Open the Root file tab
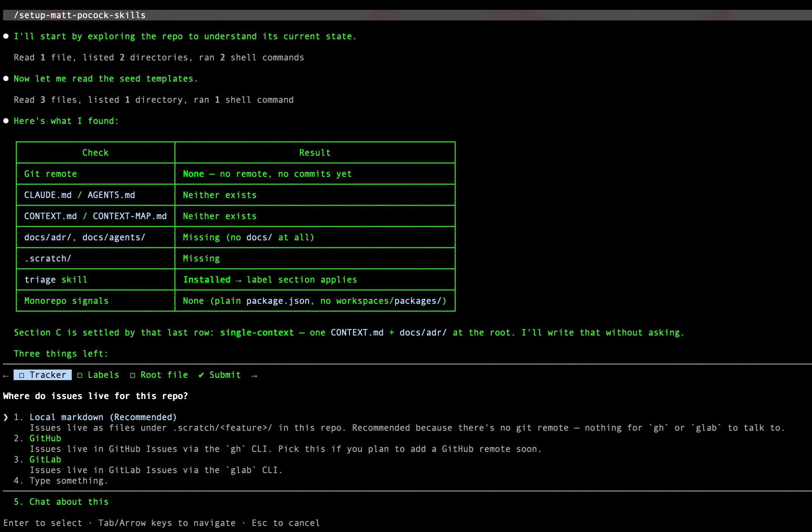The height and width of the screenshot is (532, 812). coord(159,375)
